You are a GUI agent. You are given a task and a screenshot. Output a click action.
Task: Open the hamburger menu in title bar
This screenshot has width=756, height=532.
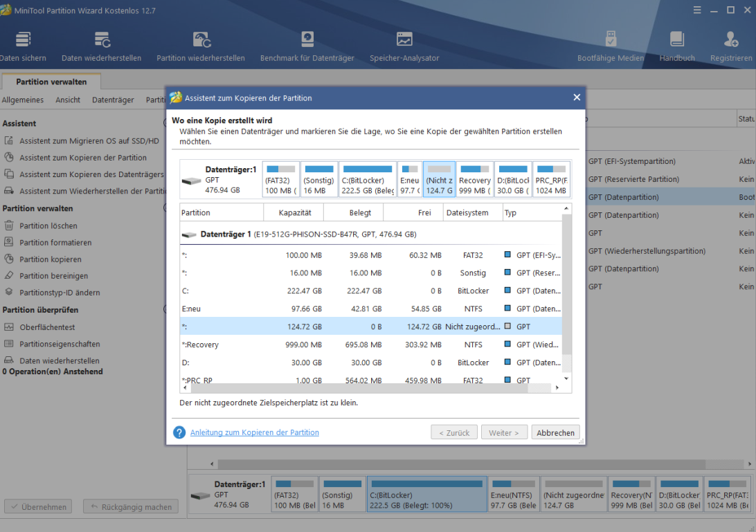(697, 10)
